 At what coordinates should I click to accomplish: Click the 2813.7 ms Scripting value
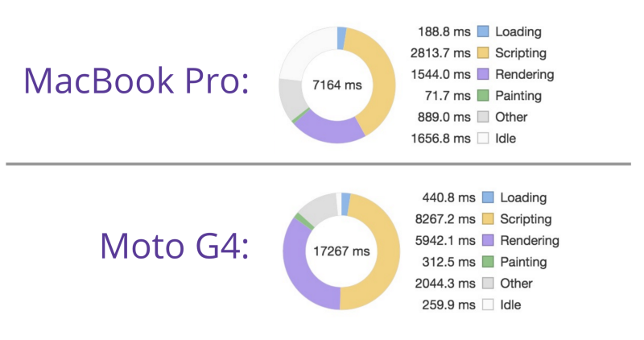coord(440,53)
